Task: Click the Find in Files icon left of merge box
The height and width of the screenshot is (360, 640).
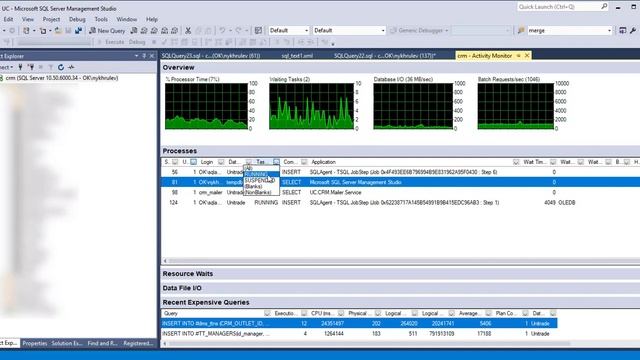Action: (x=521, y=31)
